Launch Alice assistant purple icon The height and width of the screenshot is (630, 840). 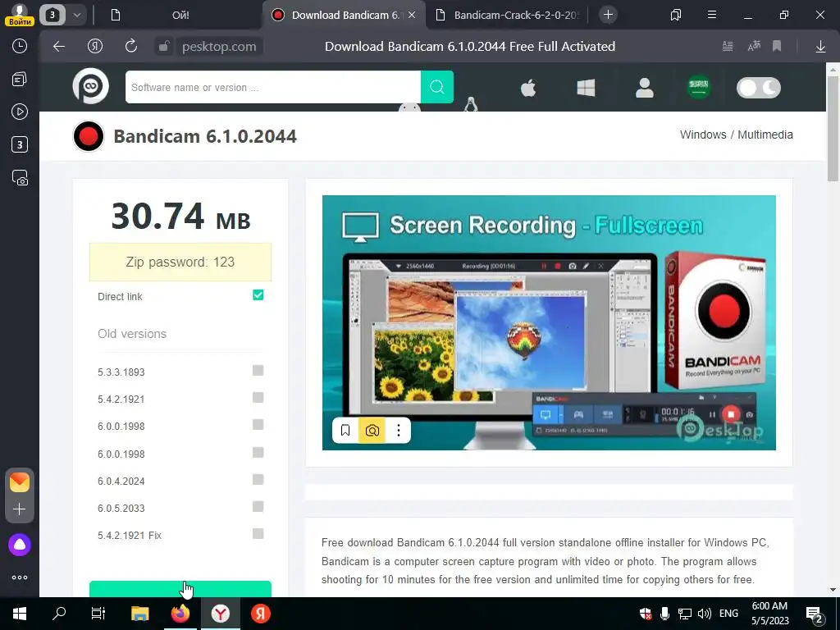click(x=20, y=545)
